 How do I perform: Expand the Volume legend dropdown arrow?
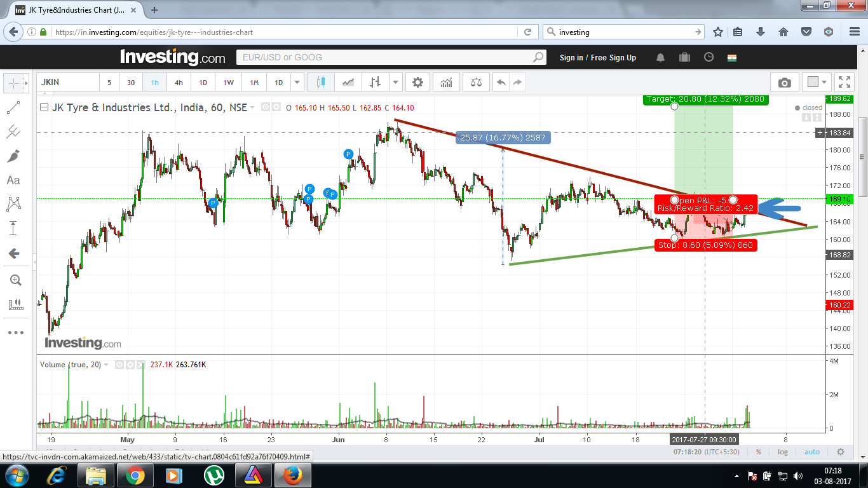(x=107, y=365)
